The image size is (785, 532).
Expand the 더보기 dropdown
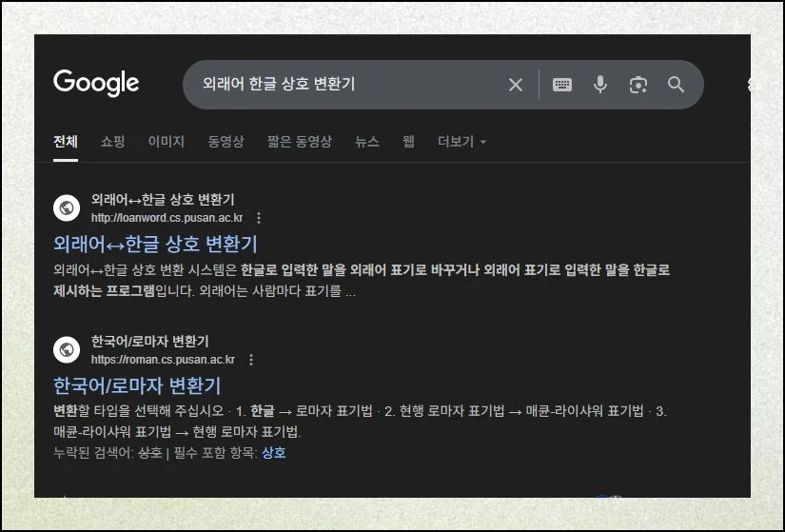pyautogui.click(x=461, y=142)
